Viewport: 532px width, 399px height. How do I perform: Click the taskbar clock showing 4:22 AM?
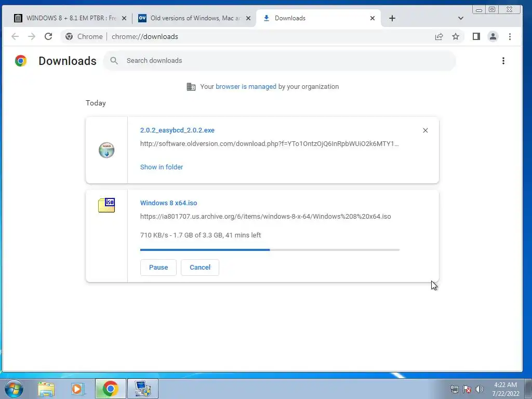pyautogui.click(x=506, y=389)
